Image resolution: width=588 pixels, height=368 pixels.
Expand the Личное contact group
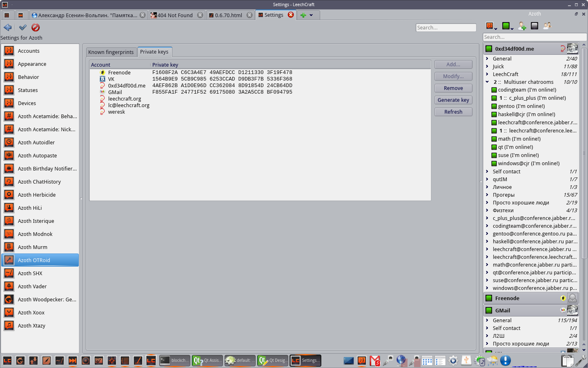pyautogui.click(x=487, y=187)
